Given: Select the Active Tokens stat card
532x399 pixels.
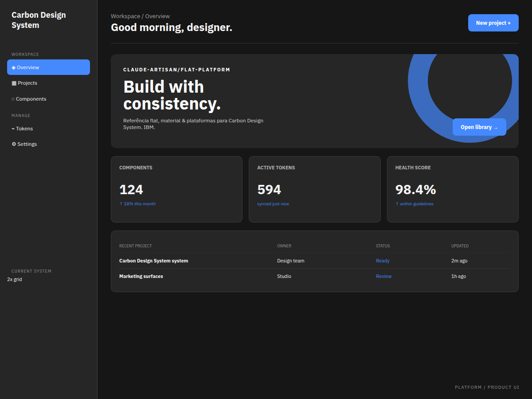Looking at the screenshot, I should pos(315,189).
